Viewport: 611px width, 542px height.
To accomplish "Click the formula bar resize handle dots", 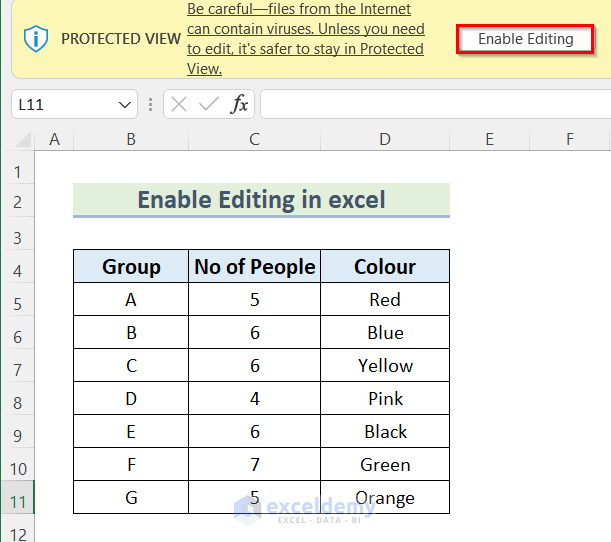I will coord(150,104).
